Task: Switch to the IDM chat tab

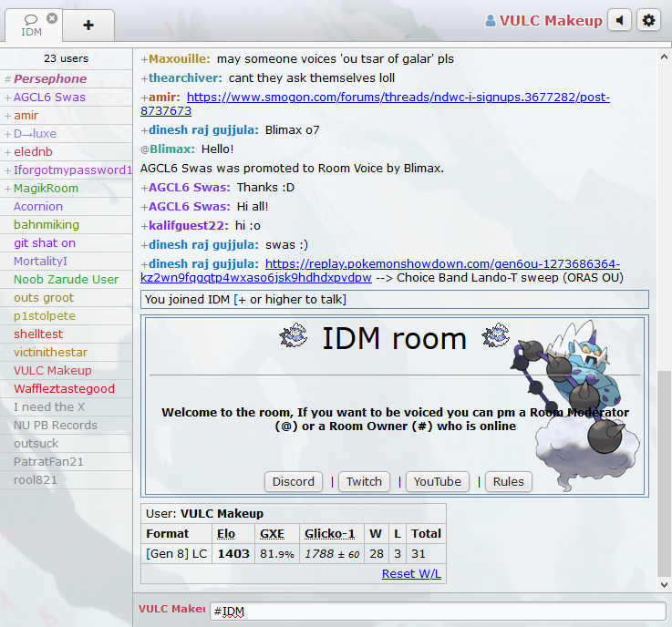Action: 31,26
